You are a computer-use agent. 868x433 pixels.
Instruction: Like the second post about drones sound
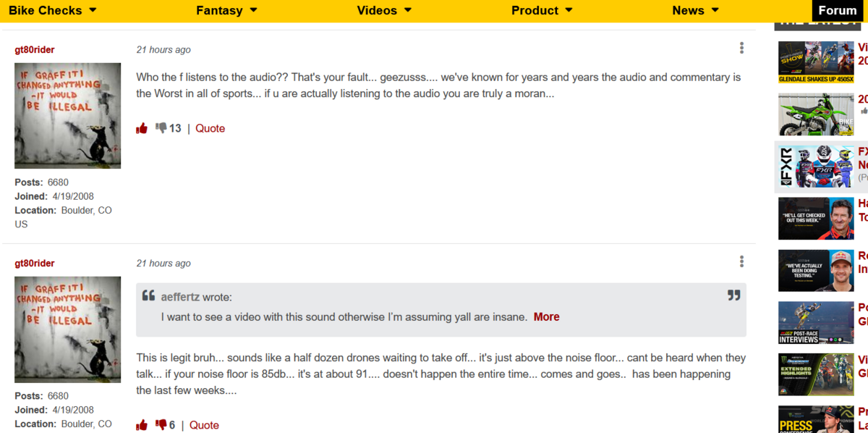tap(142, 425)
